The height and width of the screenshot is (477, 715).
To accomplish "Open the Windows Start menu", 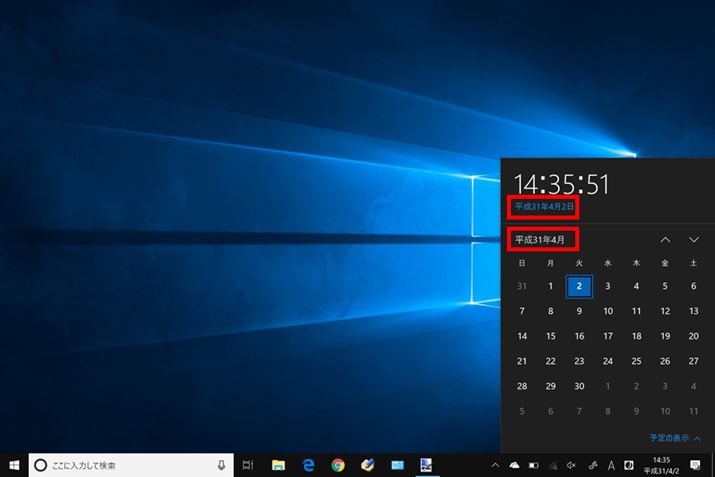I will tap(14, 465).
